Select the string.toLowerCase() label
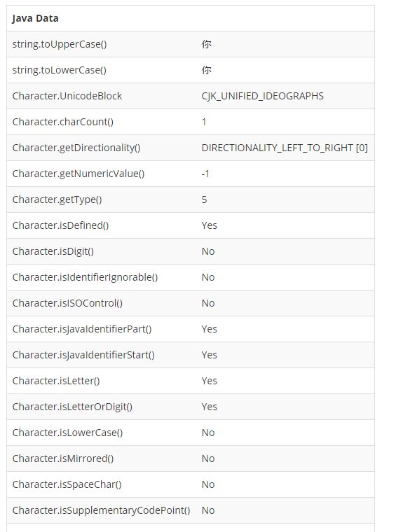This screenshot has height=532, width=396. click(x=60, y=70)
